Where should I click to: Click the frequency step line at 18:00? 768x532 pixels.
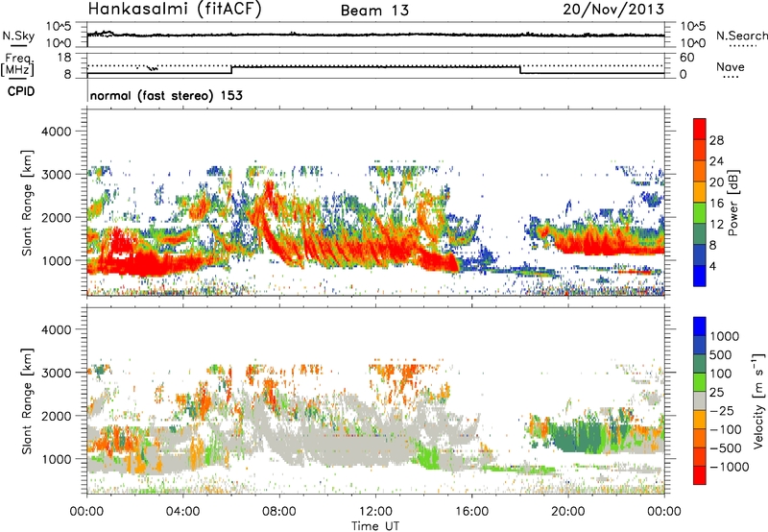[520, 69]
